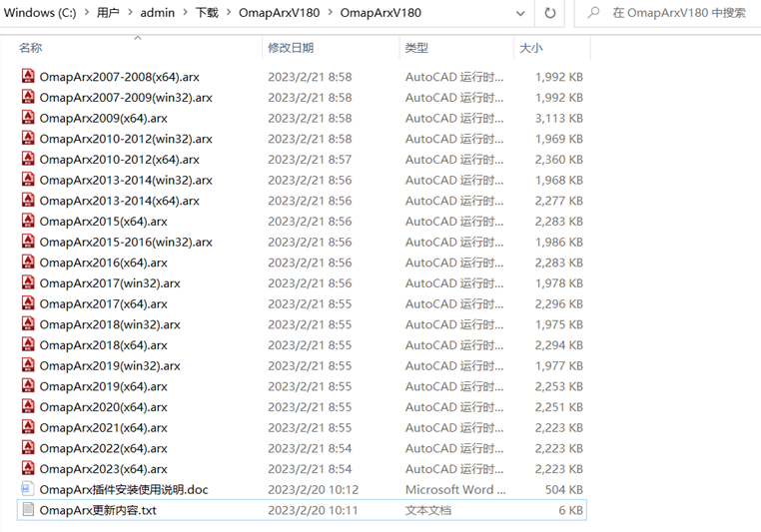Click the 名称 column header
This screenshot has height=532, width=761.
31,47
